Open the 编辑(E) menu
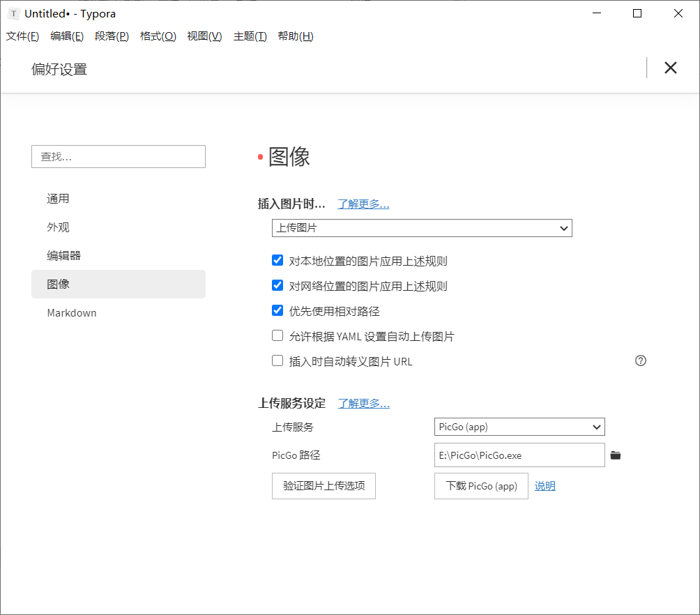Screen dimensions: 700x615 pyautogui.click(x=67, y=36)
